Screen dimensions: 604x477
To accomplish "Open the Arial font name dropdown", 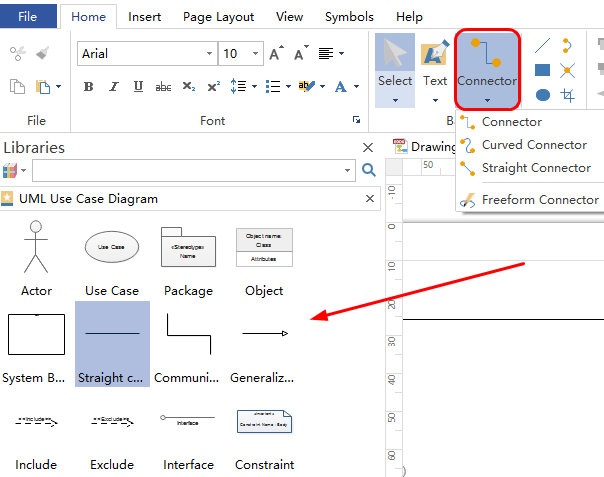I will coord(208,54).
